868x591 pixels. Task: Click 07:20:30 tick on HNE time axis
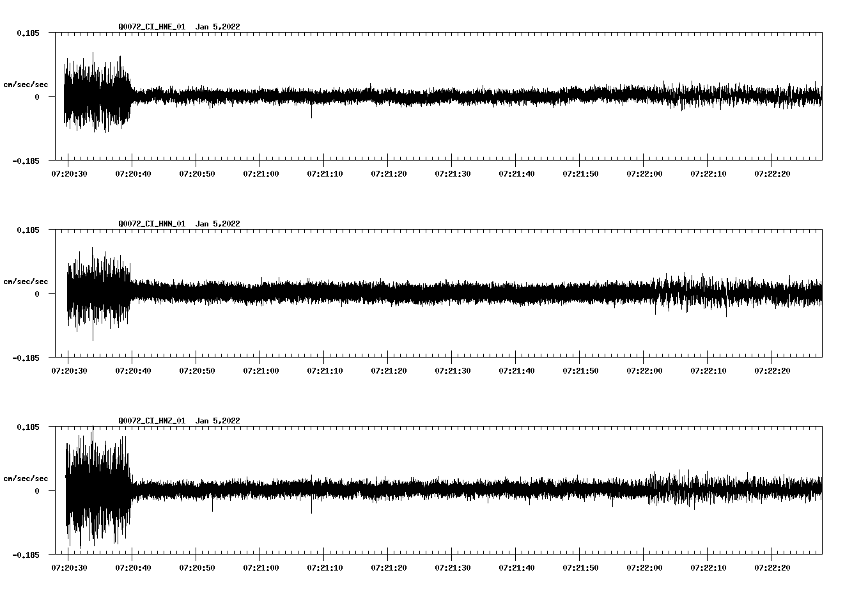click(x=69, y=174)
